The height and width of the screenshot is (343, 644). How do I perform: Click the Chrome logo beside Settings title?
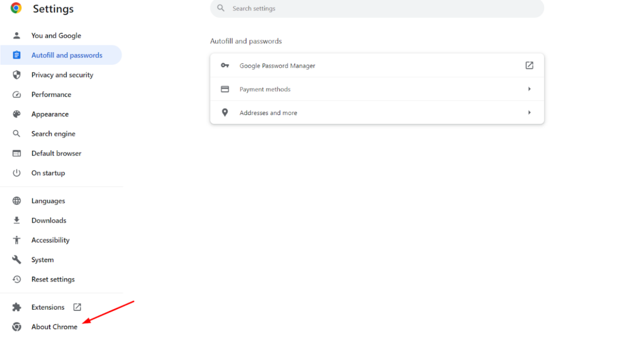pyautogui.click(x=16, y=8)
